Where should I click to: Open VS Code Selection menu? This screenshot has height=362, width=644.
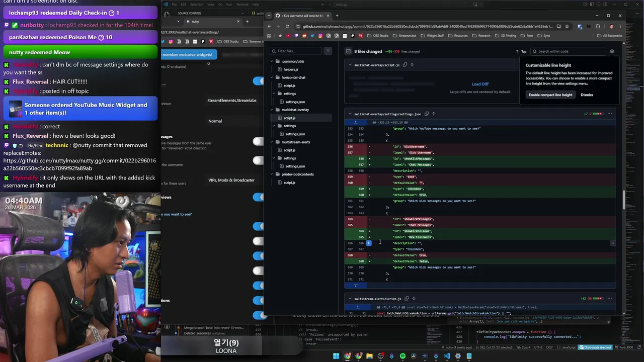197,5
